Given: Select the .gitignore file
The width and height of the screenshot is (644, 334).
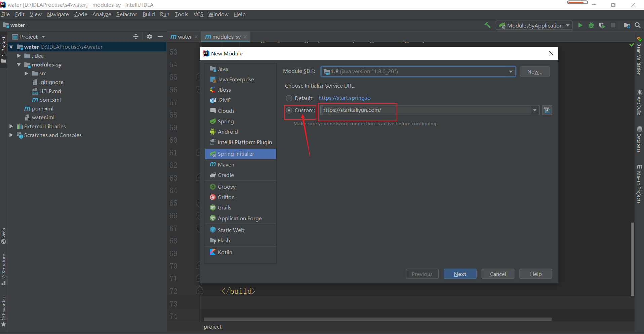Looking at the screenshot, I should [48, 82].
